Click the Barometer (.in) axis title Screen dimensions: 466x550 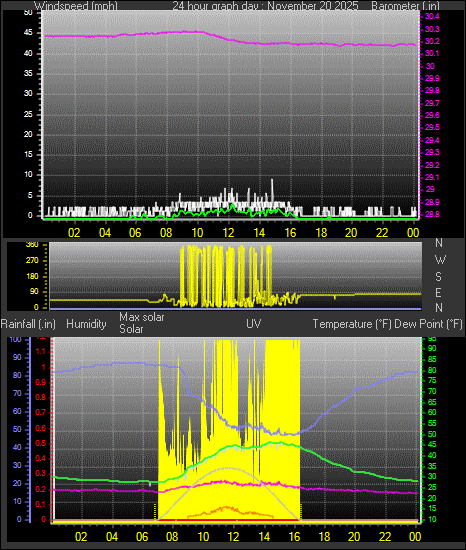pyautogui.click(x=405, y=5)
